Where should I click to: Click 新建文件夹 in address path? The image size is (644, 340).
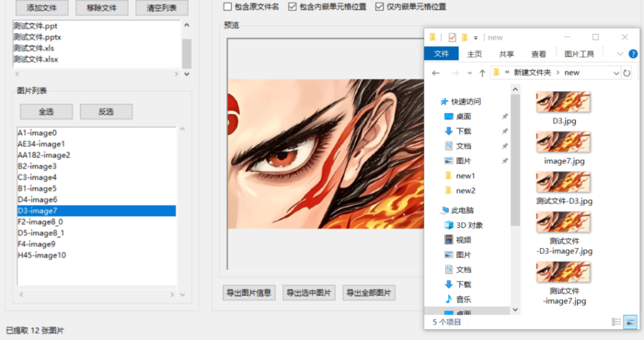[532, 72]
